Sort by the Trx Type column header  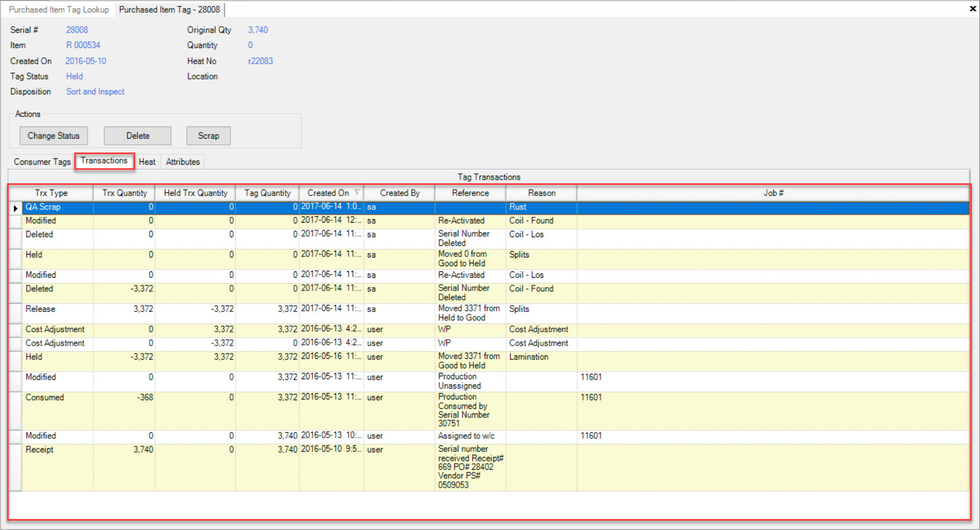tap(51, 193)
